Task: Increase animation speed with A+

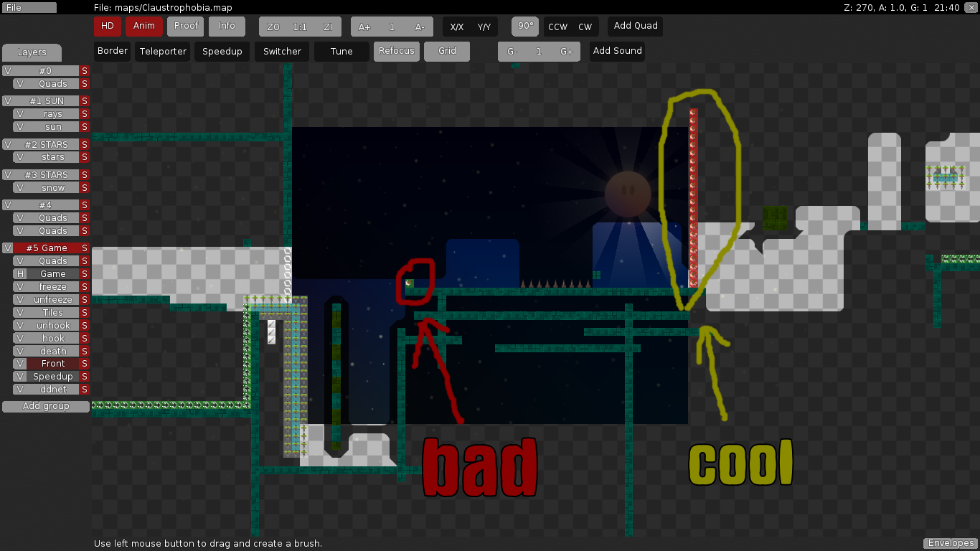Action: [x=364, y=27]
